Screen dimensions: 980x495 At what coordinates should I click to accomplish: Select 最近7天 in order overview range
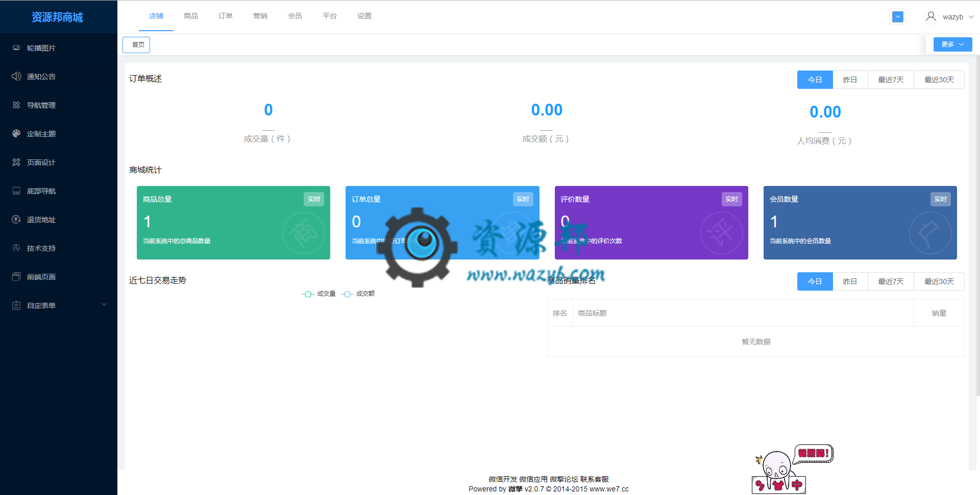point(891,80)
